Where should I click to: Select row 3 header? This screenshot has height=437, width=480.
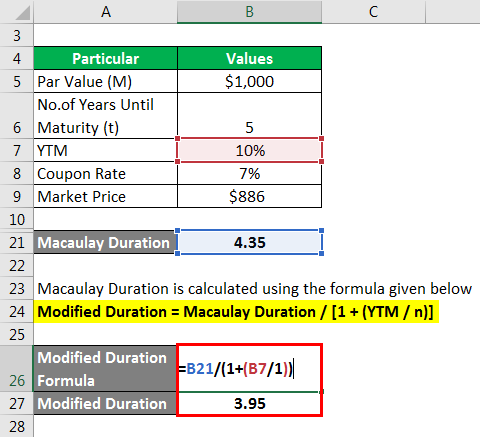click(x=17, y=35)
